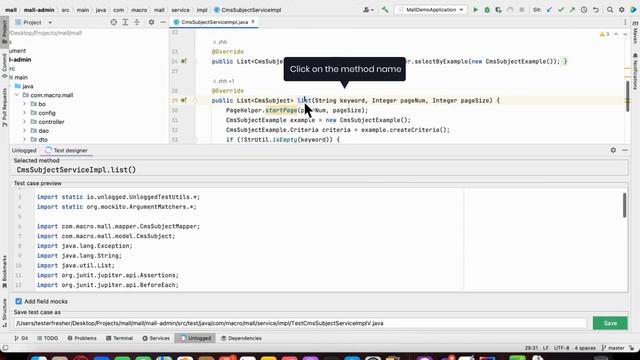This screenshot has height=360, width=640.
Task: Open Git history clock icon
Action: coord(584,10)
